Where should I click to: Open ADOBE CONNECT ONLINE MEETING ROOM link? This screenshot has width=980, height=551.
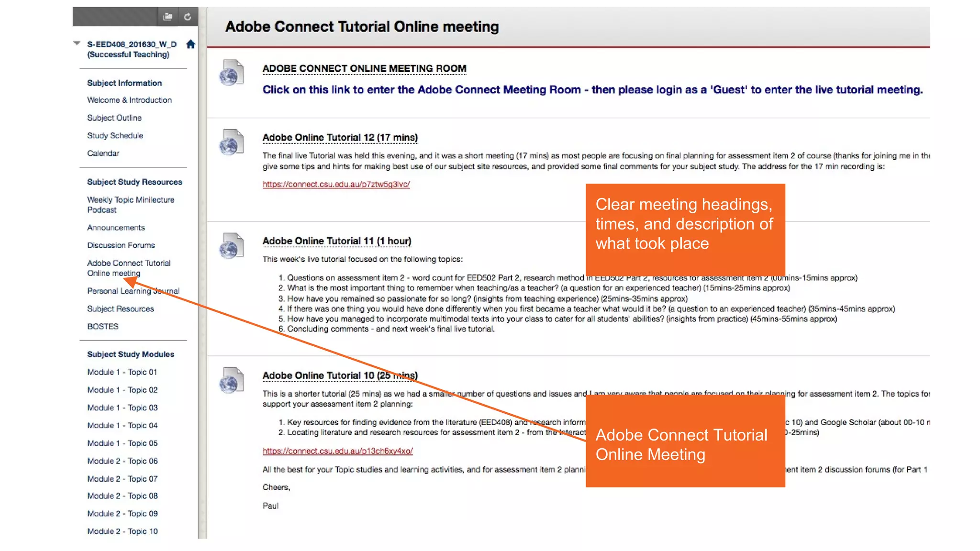click(x=364, y=68)
